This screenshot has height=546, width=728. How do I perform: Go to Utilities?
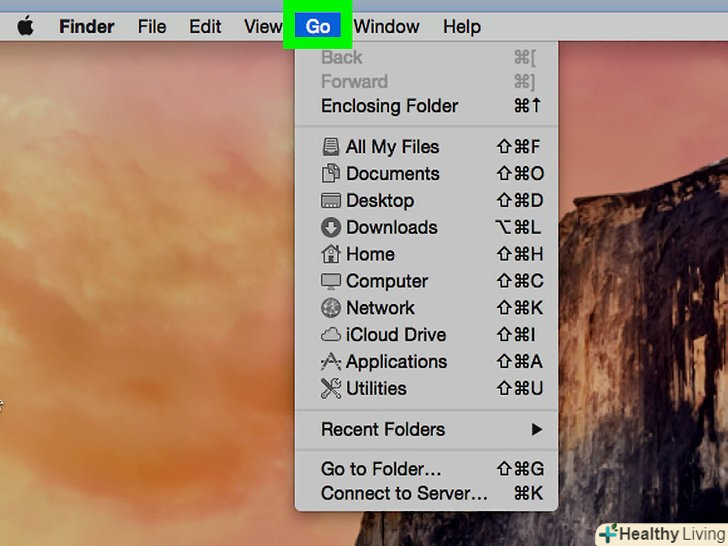(x=426, y=389)
